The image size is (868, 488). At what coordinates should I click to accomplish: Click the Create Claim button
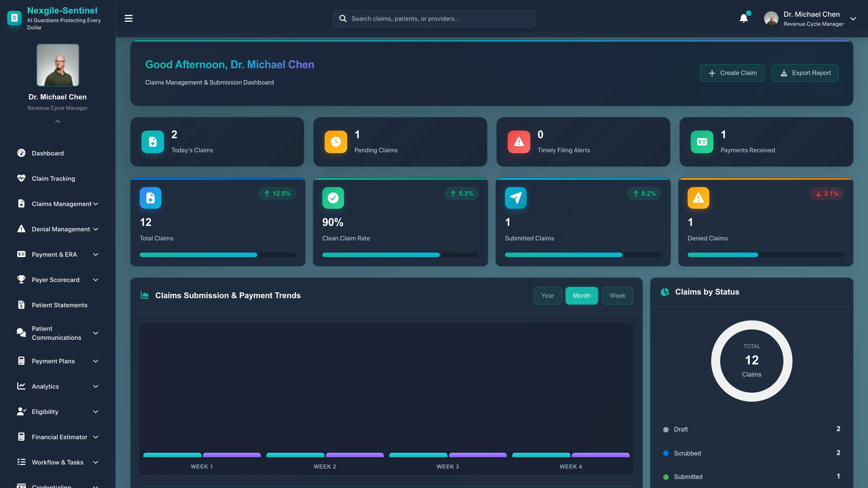pyautogui.click(x=732, y=73)
